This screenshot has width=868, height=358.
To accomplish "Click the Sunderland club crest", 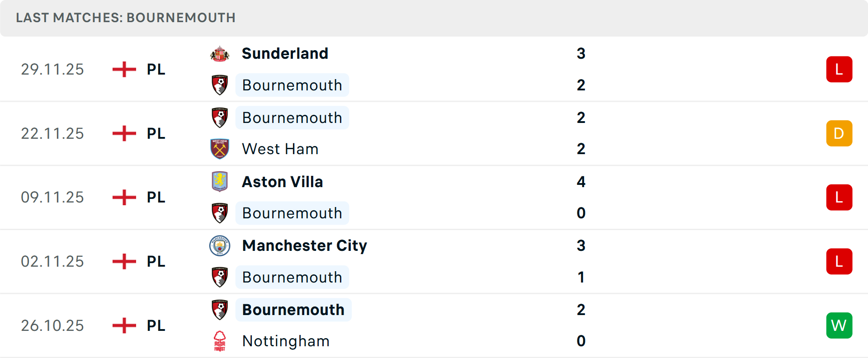I will 220,53.
